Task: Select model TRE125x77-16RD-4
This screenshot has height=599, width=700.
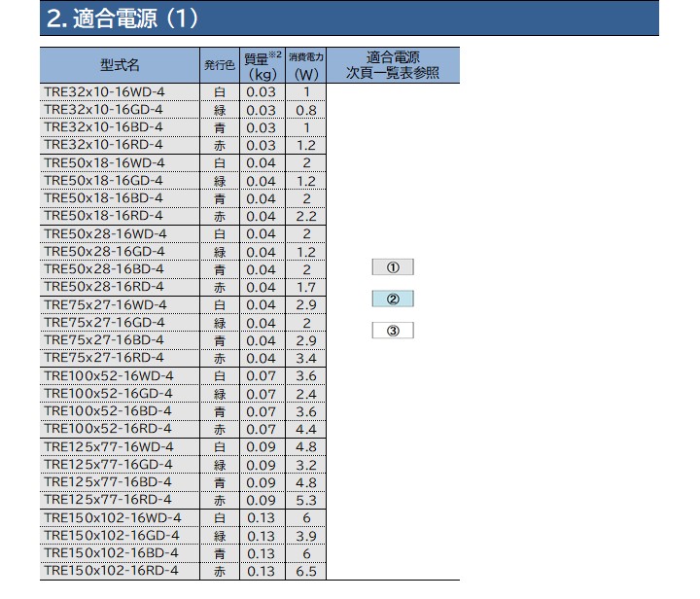Action: tap(108, 500)
